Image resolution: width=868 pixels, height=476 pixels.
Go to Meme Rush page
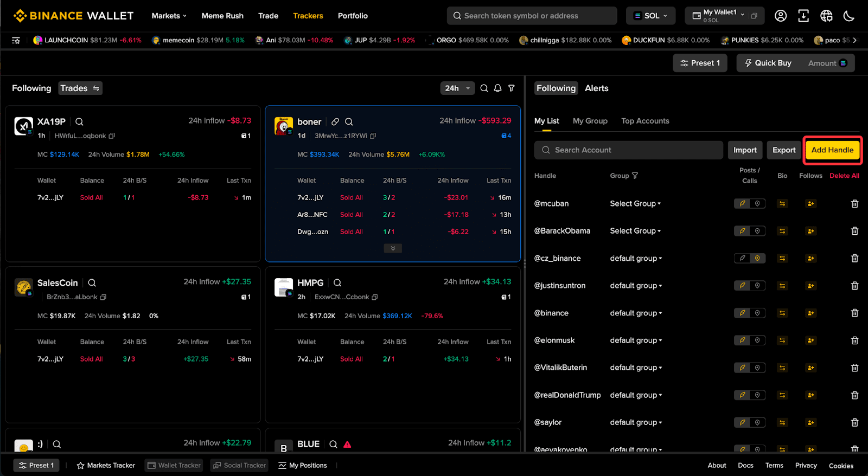tap(222, 16)
